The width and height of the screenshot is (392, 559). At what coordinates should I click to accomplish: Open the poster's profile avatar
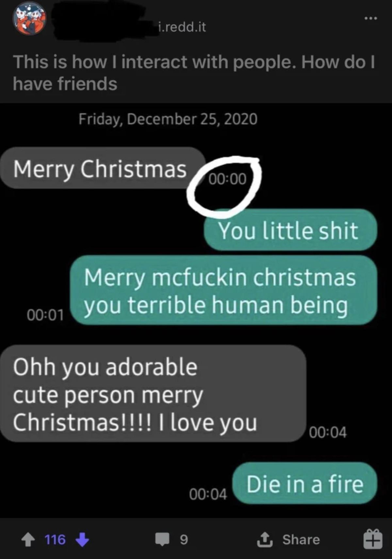29,18
